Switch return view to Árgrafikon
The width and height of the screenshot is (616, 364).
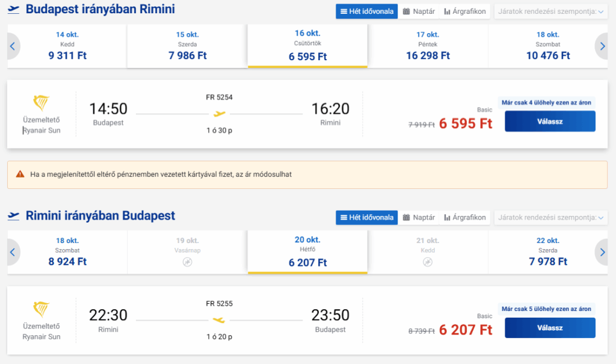(x=464, y=217)
